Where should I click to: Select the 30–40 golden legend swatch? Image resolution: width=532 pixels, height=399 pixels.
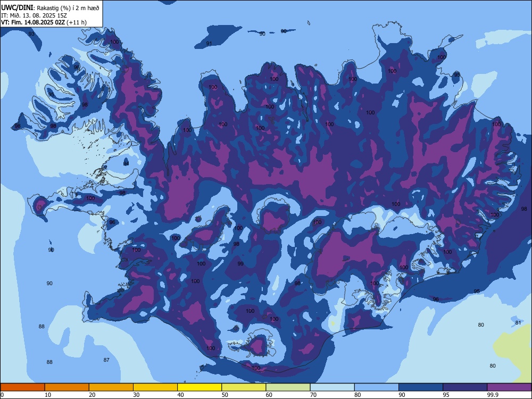pyautogui.click(x=155, y=387)
